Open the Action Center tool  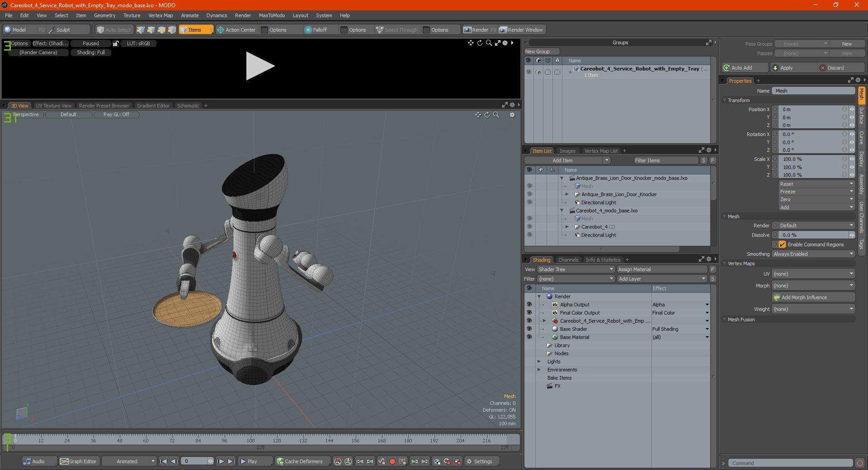pyautogui.click(x=236, y=30)
